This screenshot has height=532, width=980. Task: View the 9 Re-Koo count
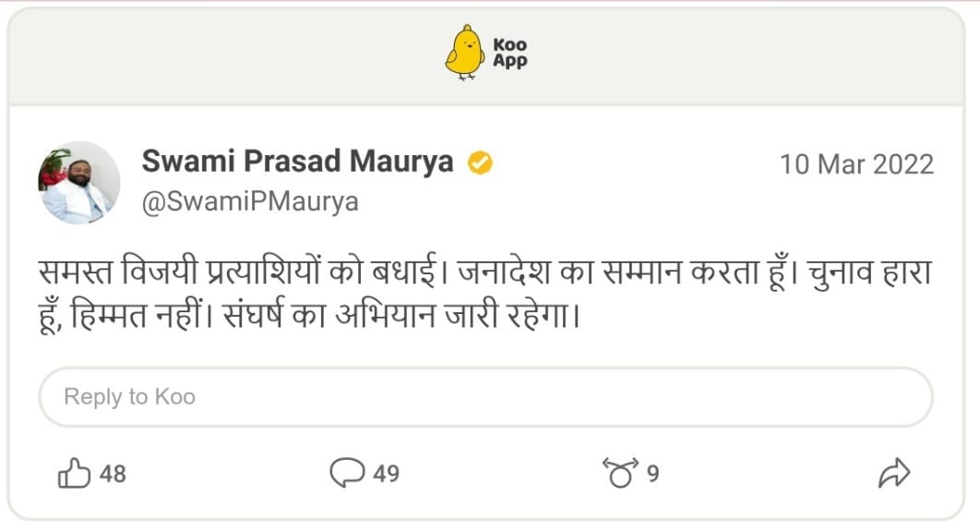coord(652,474)
